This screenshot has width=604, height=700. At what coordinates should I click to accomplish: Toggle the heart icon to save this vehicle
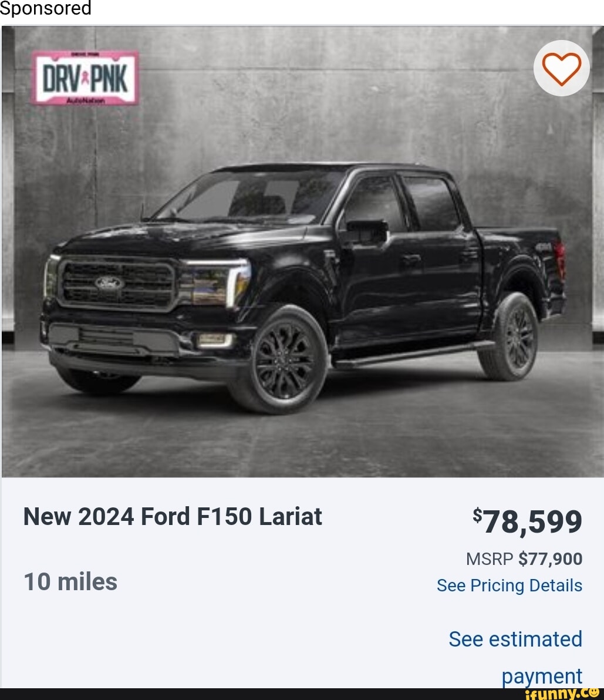coord(562,68)
